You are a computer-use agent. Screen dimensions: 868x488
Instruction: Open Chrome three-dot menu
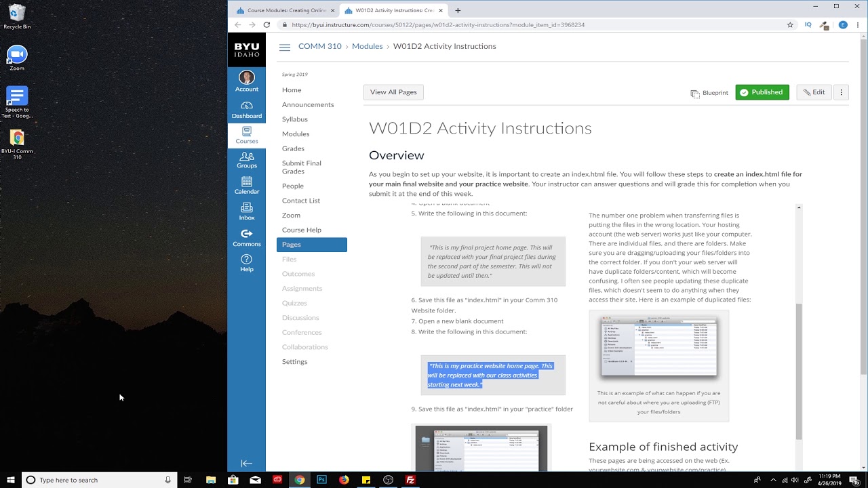(858, 25)
